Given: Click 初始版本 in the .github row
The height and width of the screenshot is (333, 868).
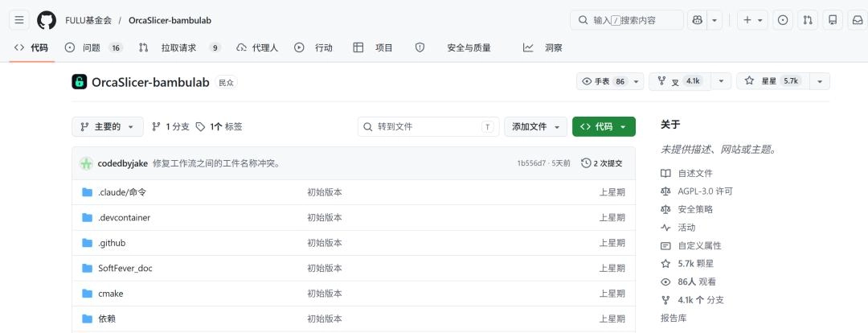Looking at the screenshot, I should [x=325, y=243].
